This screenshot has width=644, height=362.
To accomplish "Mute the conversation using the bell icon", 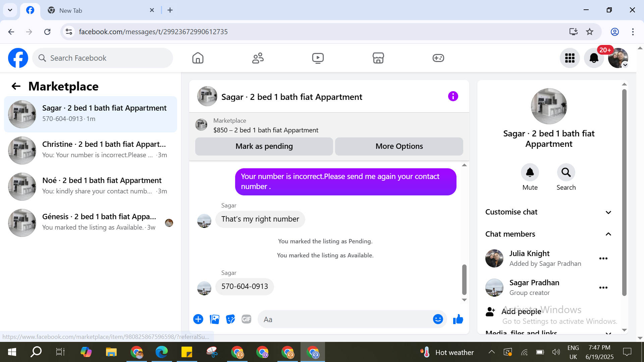I will (530, 172).
